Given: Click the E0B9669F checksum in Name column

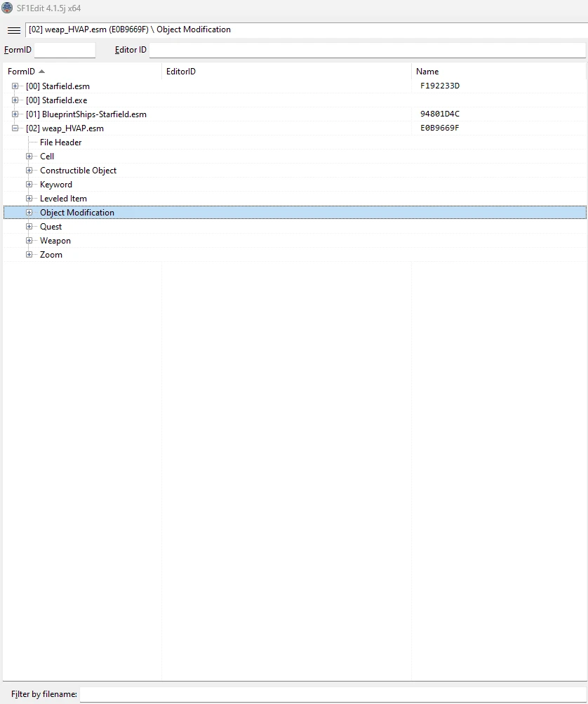Looking at the screenshot, I should [440, 128].
